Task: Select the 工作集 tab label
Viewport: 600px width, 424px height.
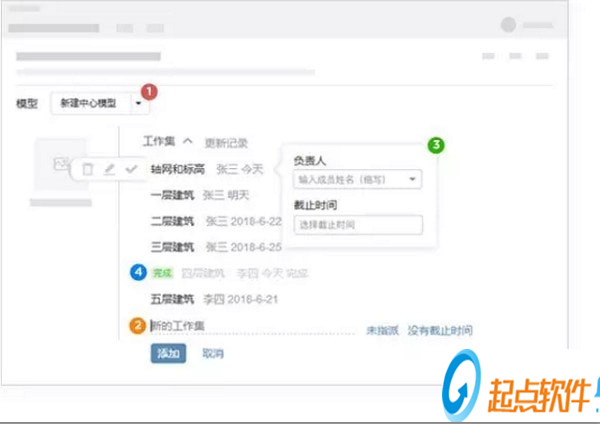Action: (159, 141)
